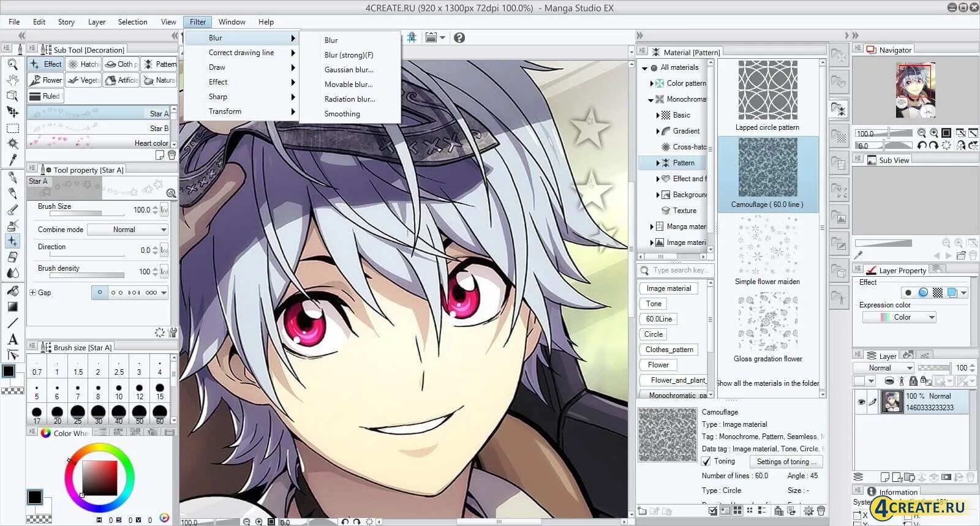Select the Airbrush tool in toolbox
The image size is (980, 526).
tap(12, 225)
